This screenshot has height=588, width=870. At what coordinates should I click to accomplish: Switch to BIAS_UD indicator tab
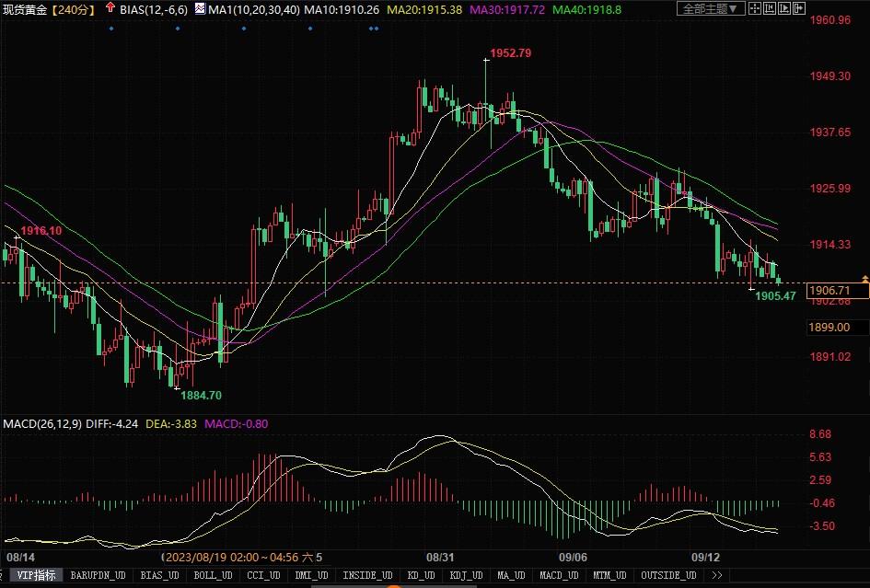click(160, 575)
